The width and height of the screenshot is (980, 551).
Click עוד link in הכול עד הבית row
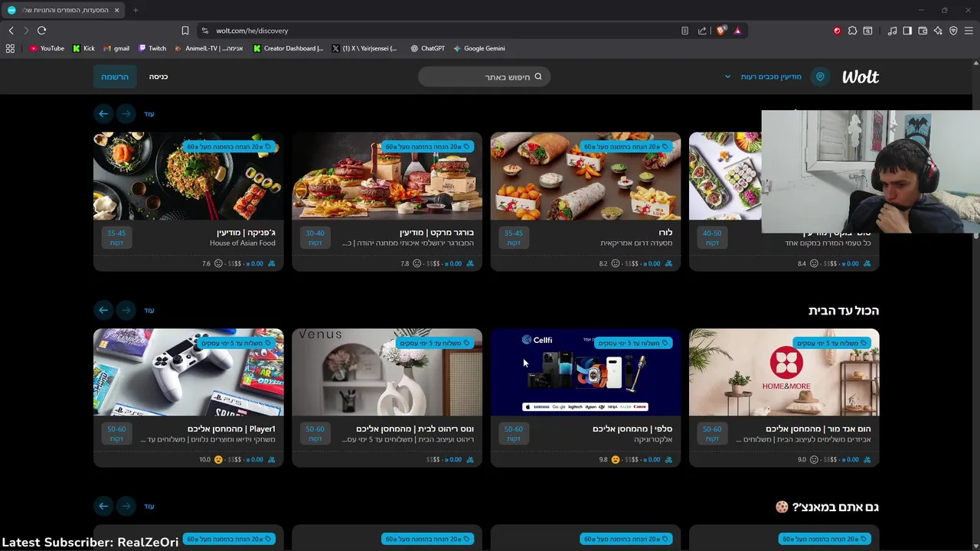(149, 311)
